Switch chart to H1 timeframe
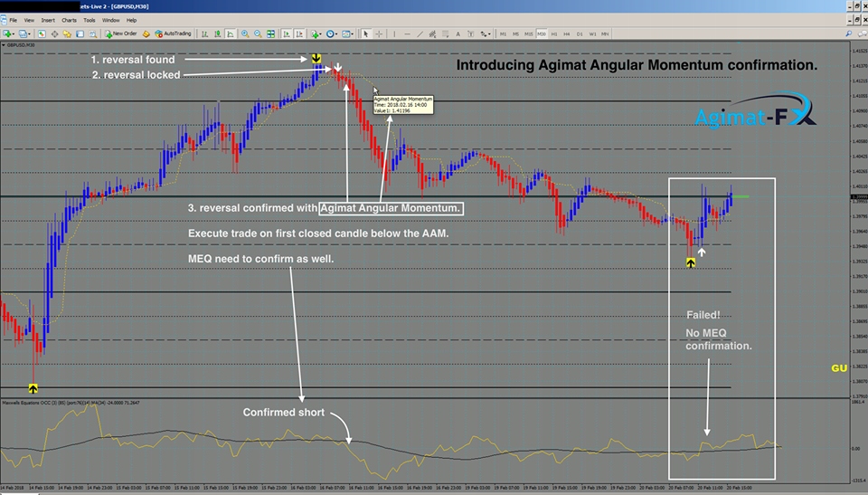Viewport: 868px width, 495px height. click(x=553, y=33)
